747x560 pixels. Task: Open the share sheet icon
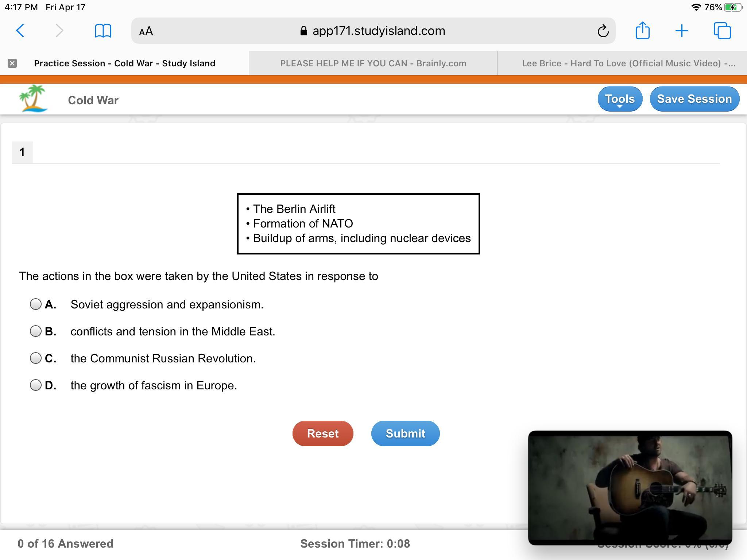pos(642,30)
